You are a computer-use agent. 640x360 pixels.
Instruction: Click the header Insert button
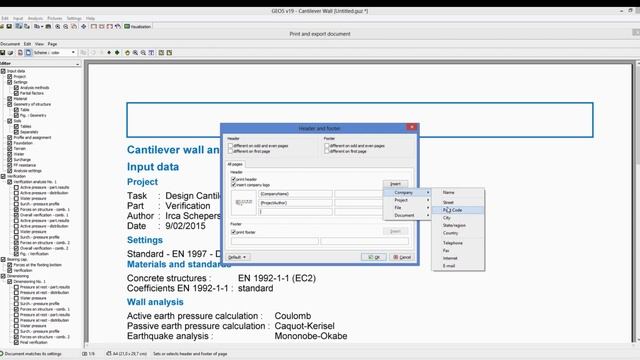pos(395,184)
